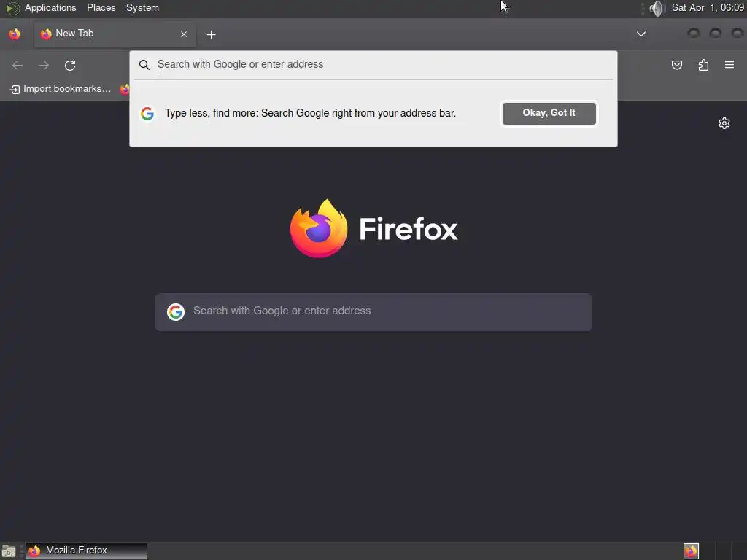The width and height of the screenshot is (747, 560).
Task: Go forward one page with the arrow
Action: coord(44,65)
